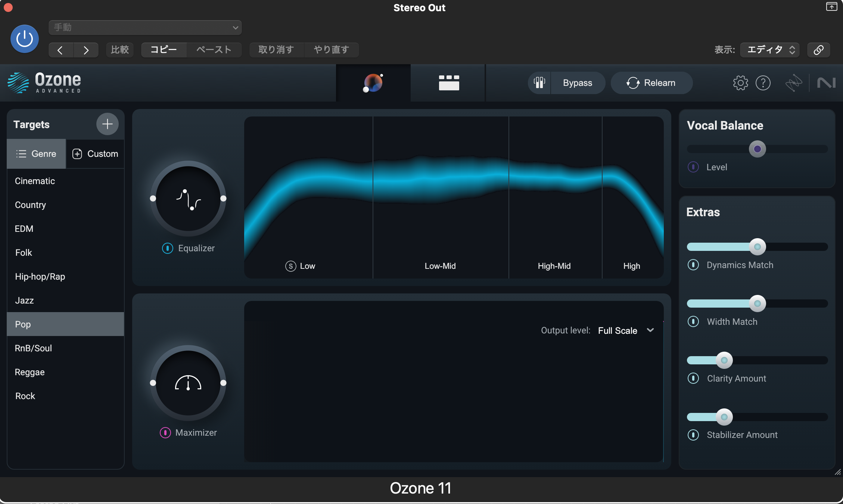This screenshot has height=504, width=843.
Task: Toggle Width Match power
Action: [x=693, y=321]
